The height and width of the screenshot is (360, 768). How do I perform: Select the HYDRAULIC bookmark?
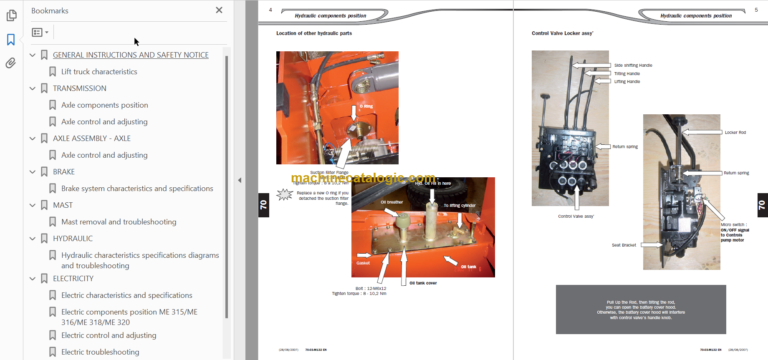(72, 239)
